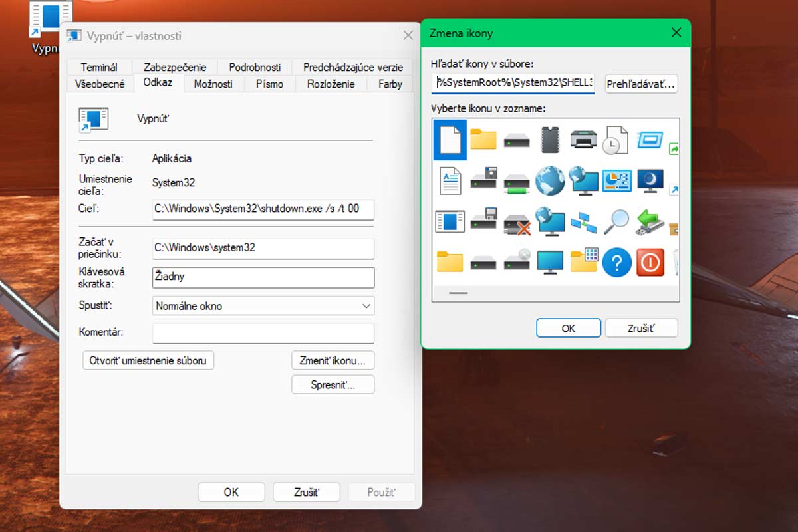
Task: Choose the drive icon with CD disc
Action: point(517,260)
